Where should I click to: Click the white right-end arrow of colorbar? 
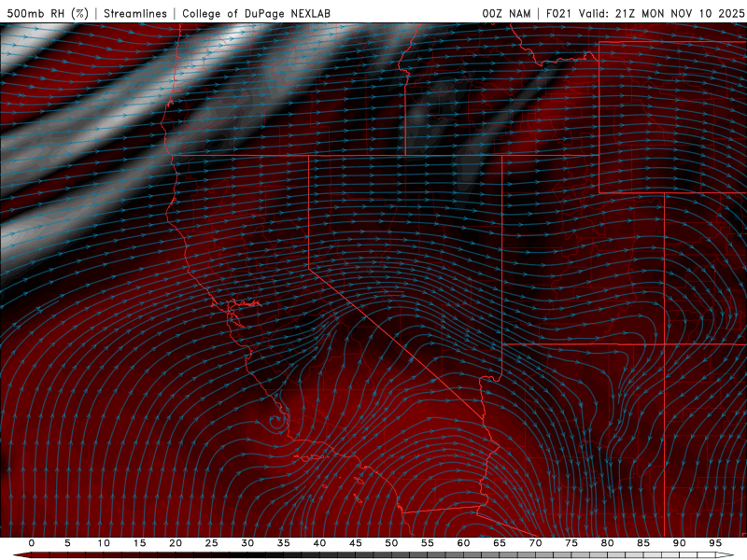[x=726, y=555]
